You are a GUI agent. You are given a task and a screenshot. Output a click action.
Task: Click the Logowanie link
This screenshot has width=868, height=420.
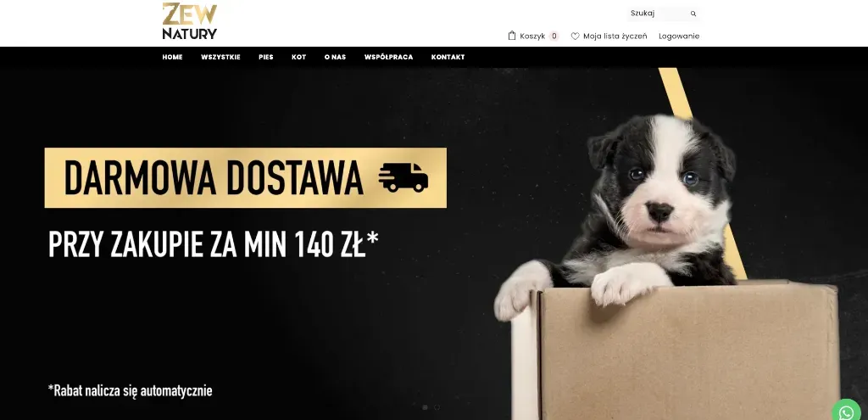[x=679, y=36]
